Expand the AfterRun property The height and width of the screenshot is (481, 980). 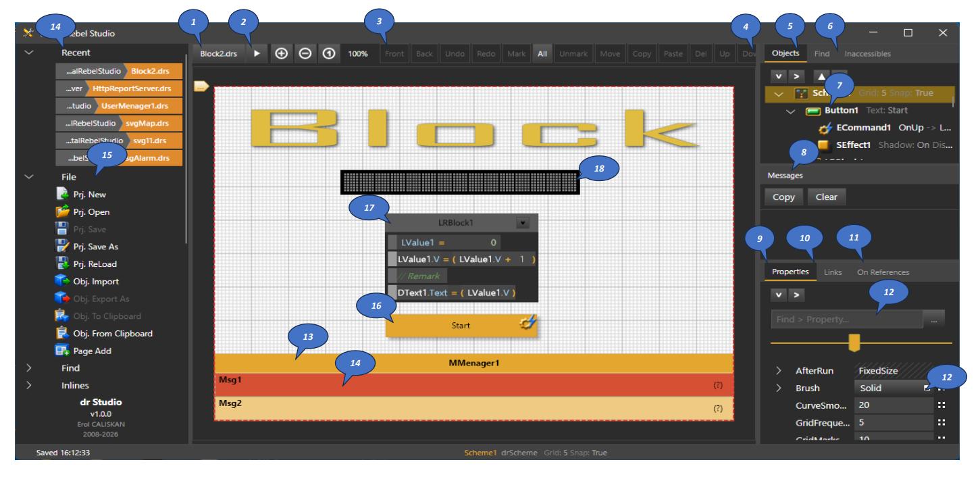click(x=779, y=371)
